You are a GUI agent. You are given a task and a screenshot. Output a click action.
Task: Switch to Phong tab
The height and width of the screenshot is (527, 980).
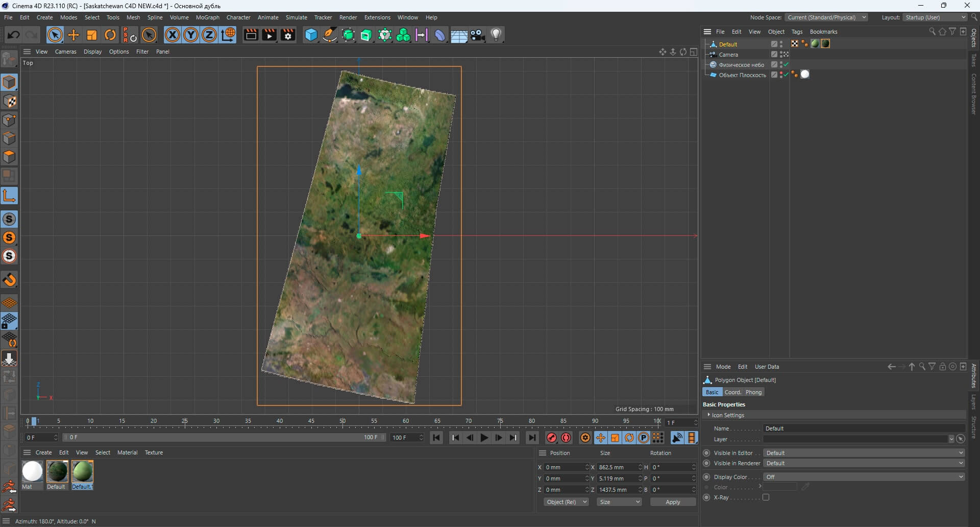[x=753, y=392]
